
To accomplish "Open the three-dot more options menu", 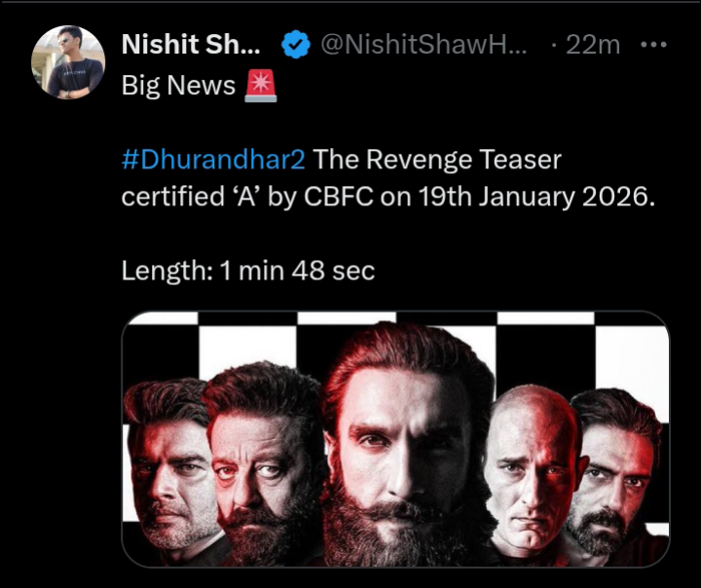I will (x=651, y=45).
